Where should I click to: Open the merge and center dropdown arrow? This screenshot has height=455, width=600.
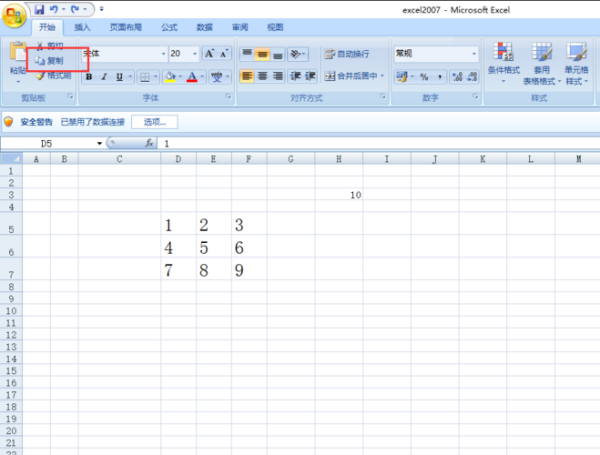(x=382, y=76)
